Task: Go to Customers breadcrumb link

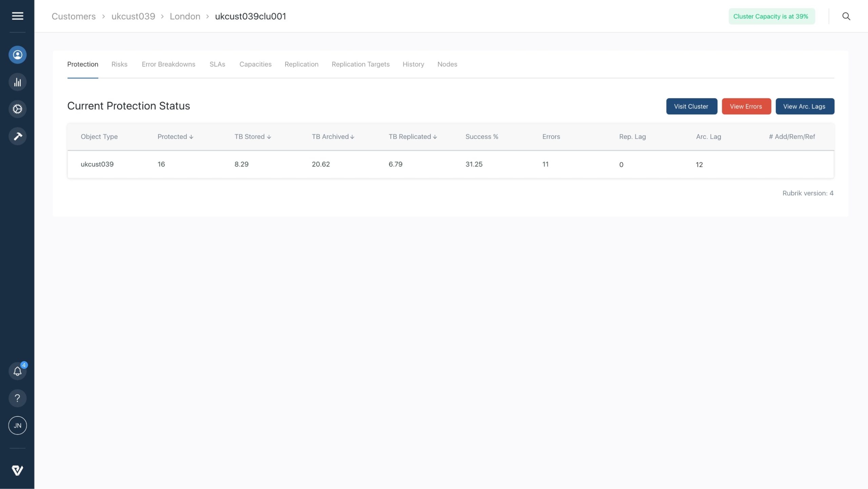Action: [x=74, y=16]
